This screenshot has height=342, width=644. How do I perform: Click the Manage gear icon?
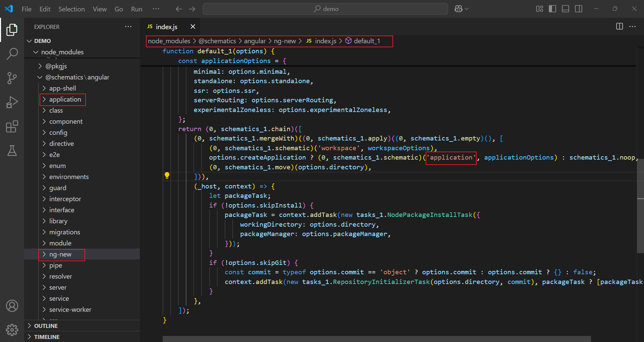click(x=12, y=330)
